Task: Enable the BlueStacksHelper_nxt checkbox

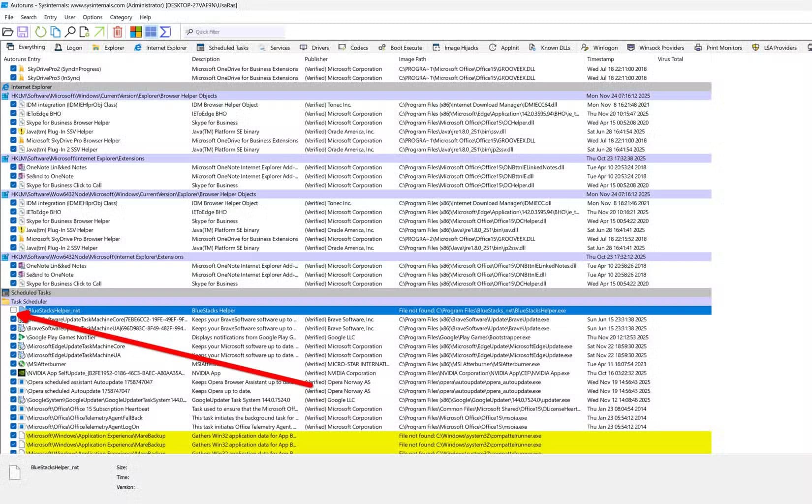Action: (x=13, y=310)
